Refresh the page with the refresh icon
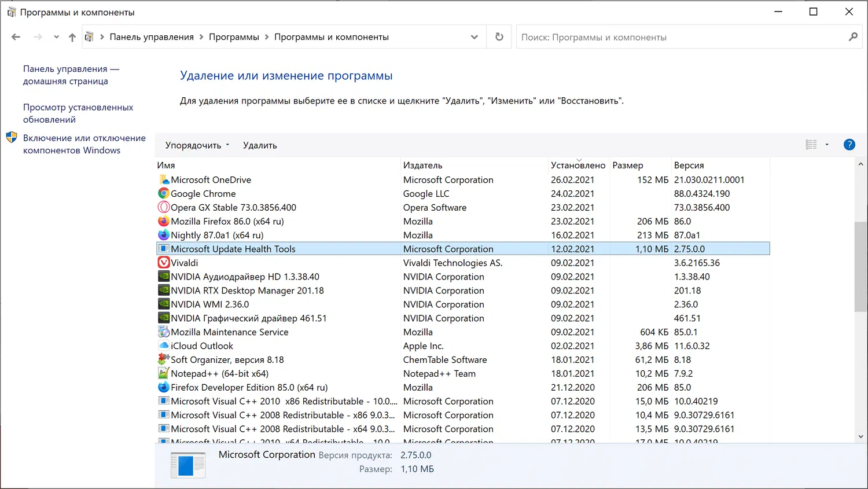 [x=499, y=36]
